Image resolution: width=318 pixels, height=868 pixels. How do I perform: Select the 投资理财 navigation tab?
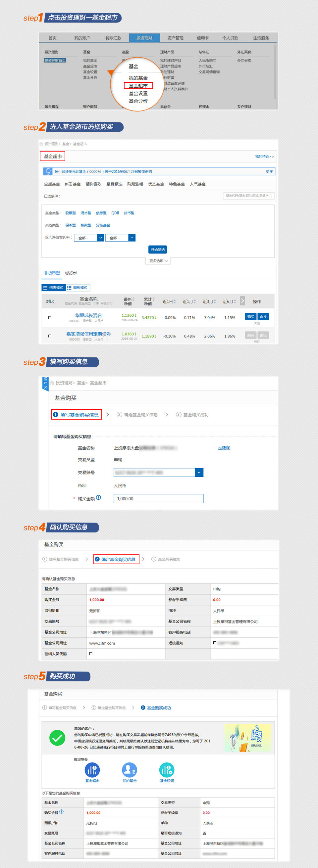144,38
